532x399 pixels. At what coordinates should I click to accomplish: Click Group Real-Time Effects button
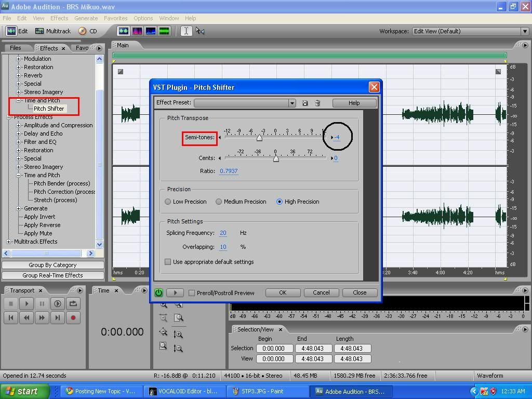click(52, 275)
